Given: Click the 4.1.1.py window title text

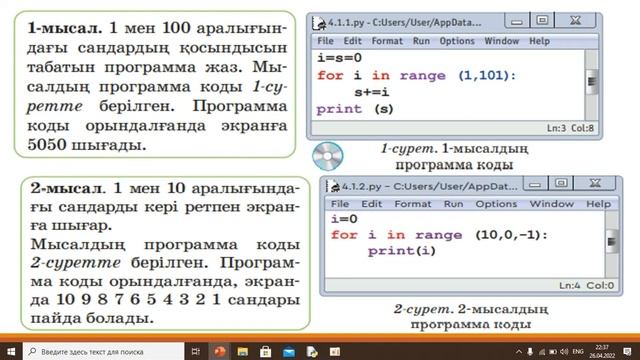Looking at the screenshot, I should (404, 22).
